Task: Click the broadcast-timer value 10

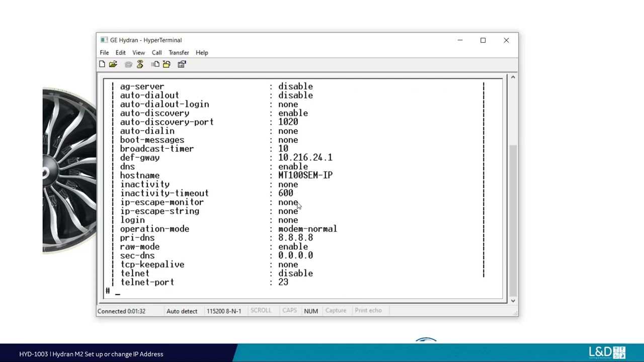Action: (x=283, y=149)
